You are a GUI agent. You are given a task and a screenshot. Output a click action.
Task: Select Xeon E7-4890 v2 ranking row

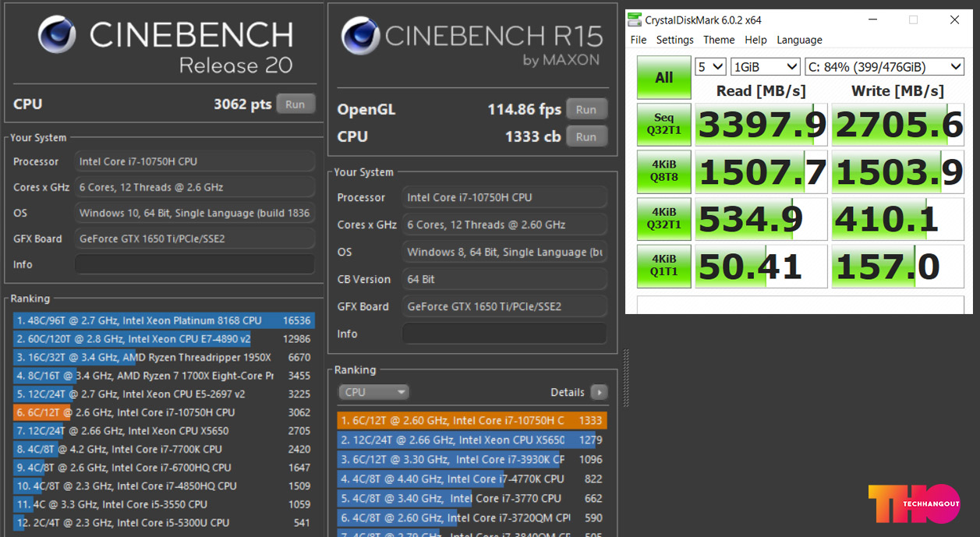coord(164,339)
